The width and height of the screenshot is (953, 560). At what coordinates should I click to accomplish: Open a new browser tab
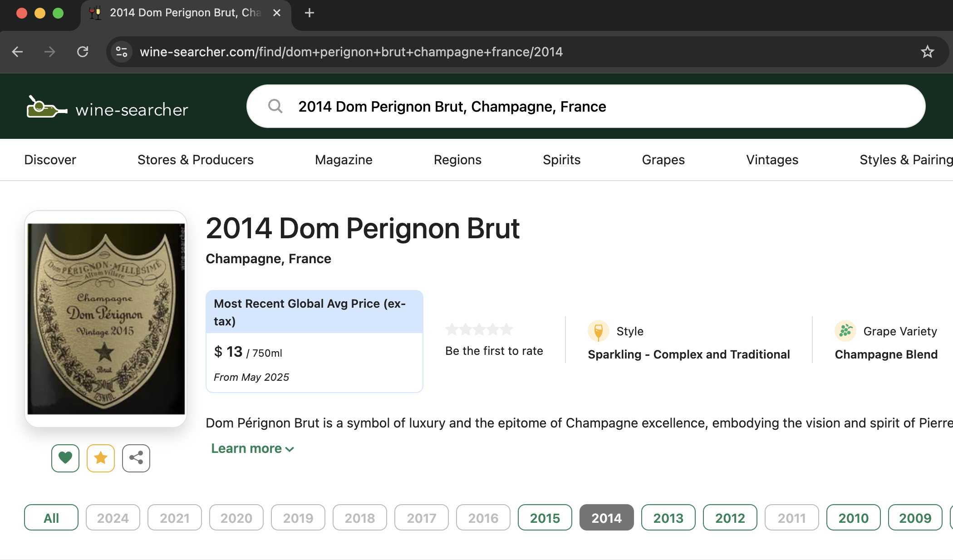click(309, 13)
